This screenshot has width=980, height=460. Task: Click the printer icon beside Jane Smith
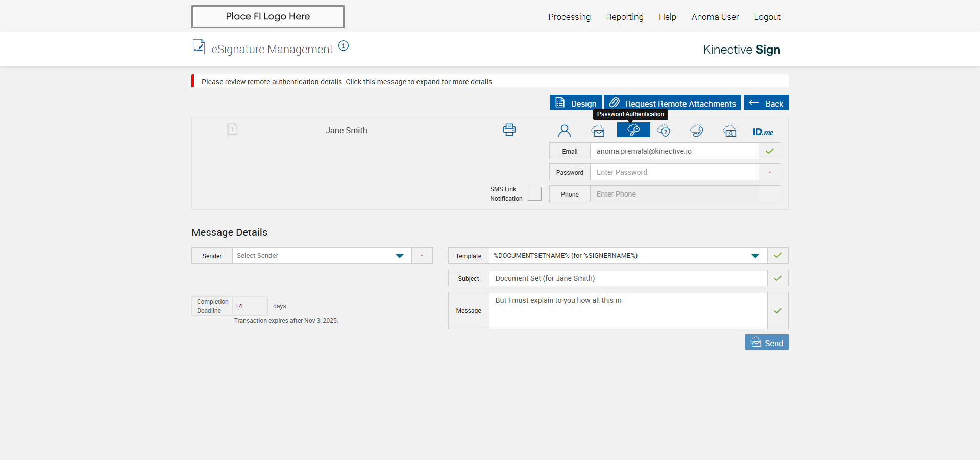coord(509,130)
